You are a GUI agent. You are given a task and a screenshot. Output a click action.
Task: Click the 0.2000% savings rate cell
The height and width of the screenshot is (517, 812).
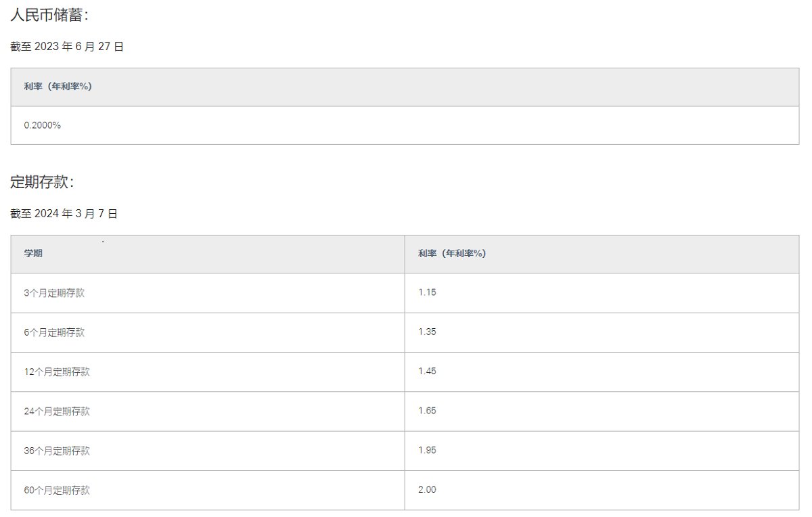click(x=43, y=125)
